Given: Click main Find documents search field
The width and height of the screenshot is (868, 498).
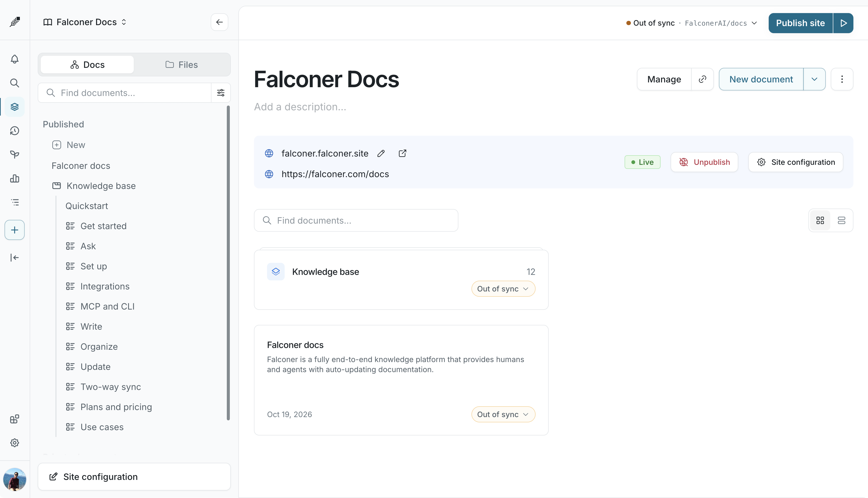Looking at the screenshot, I should coord(356,221).
